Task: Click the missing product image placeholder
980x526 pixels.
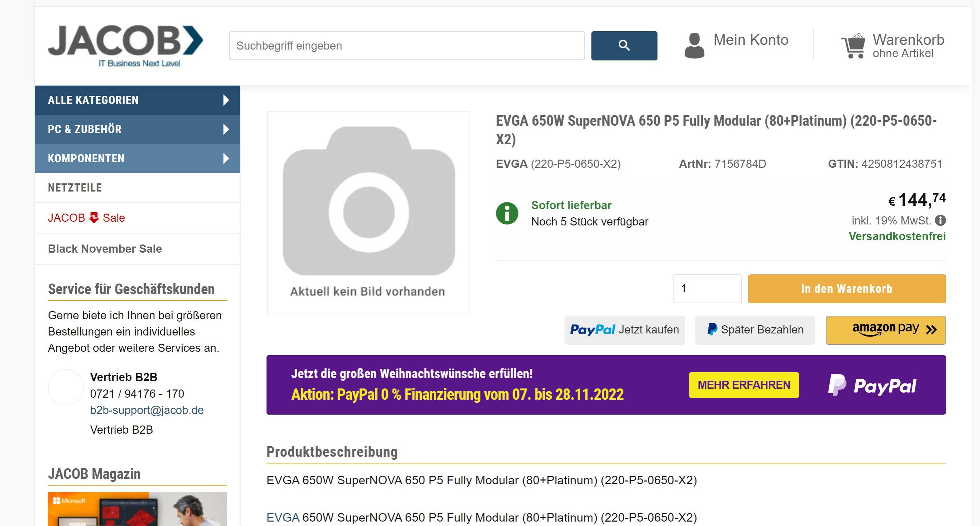Action: [369, 213]
